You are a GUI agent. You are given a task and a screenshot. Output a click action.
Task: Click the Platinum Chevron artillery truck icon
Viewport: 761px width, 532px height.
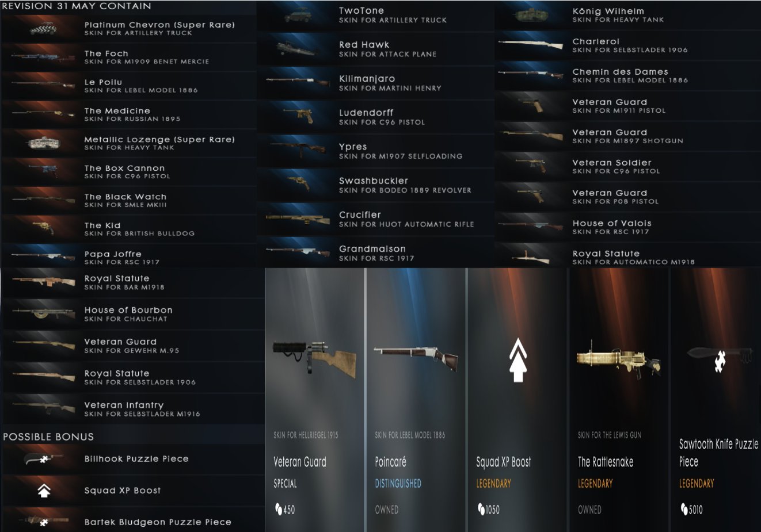coord(44,29)
